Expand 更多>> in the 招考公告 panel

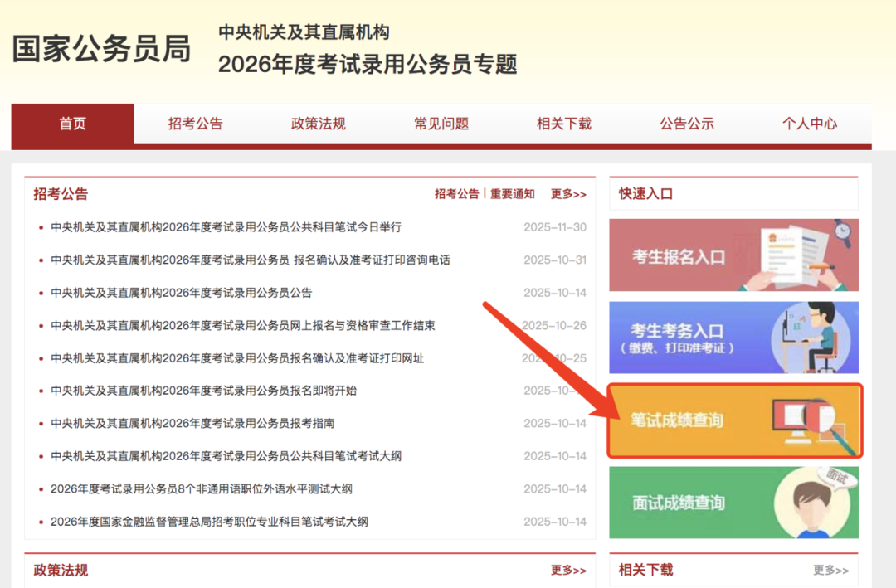point(568,194)
